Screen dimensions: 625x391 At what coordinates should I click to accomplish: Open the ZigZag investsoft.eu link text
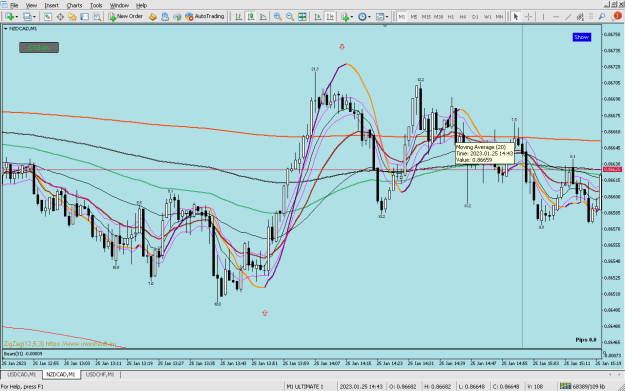60,344
